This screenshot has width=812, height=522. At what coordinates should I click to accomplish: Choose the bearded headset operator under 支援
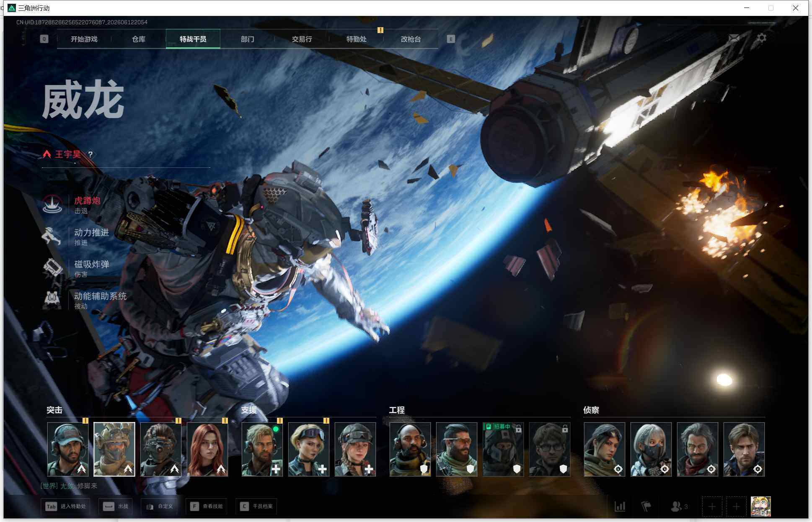point(262,449)
